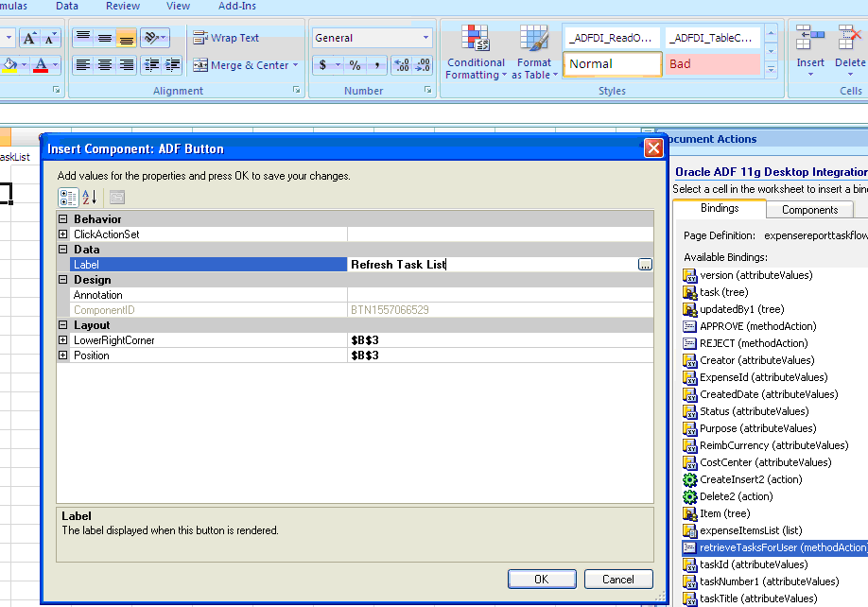
Task: Open the Data ribbon tab
Action: pyautogui.click(x=67, y=6)
